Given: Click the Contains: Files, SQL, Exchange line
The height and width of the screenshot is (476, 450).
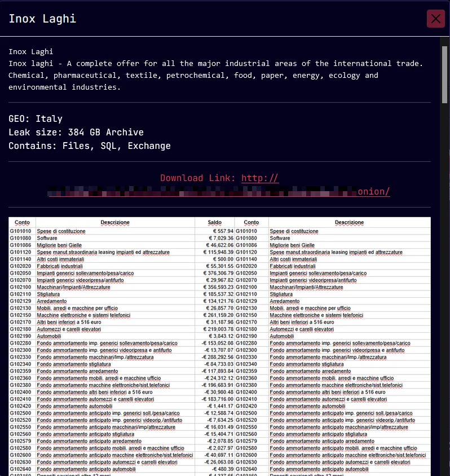Looking at the screenshot, I should point(90,146).
